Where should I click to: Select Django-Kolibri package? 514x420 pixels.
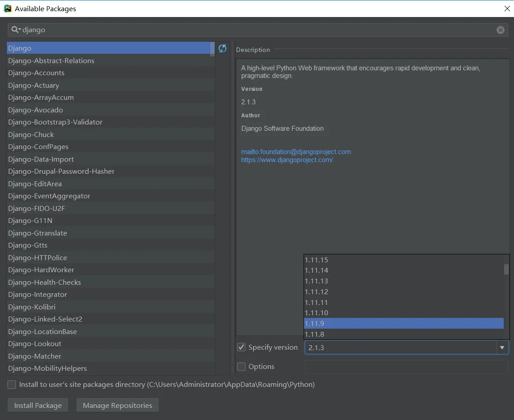111,307
